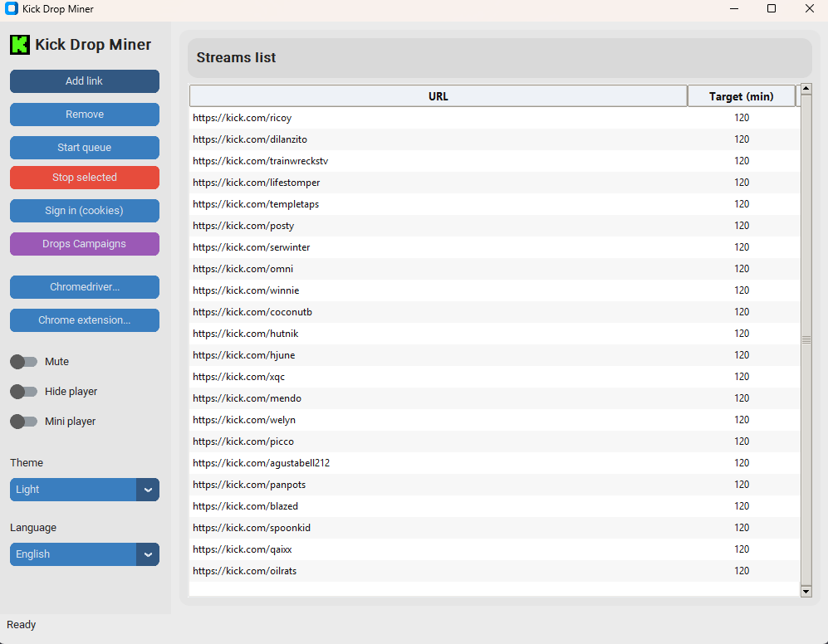Click the Chromedriver... button
The height and width of the screenshot is (644, 828).
85,287
